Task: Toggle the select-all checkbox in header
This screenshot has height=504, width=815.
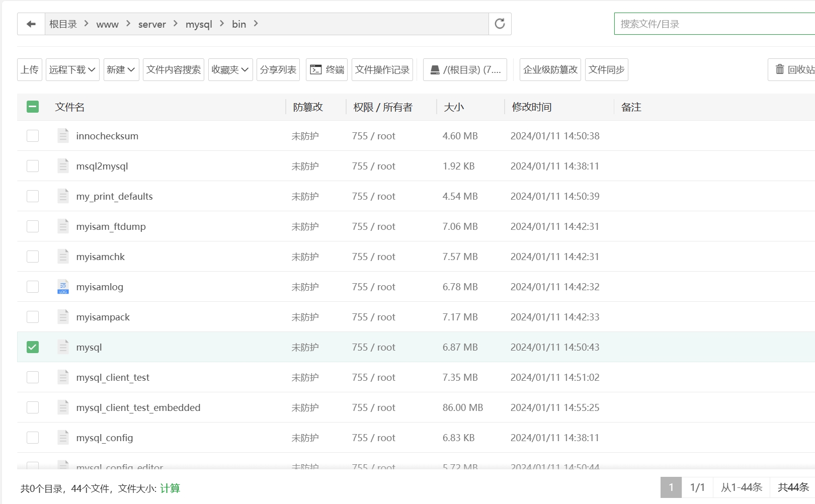Action: 33,107
